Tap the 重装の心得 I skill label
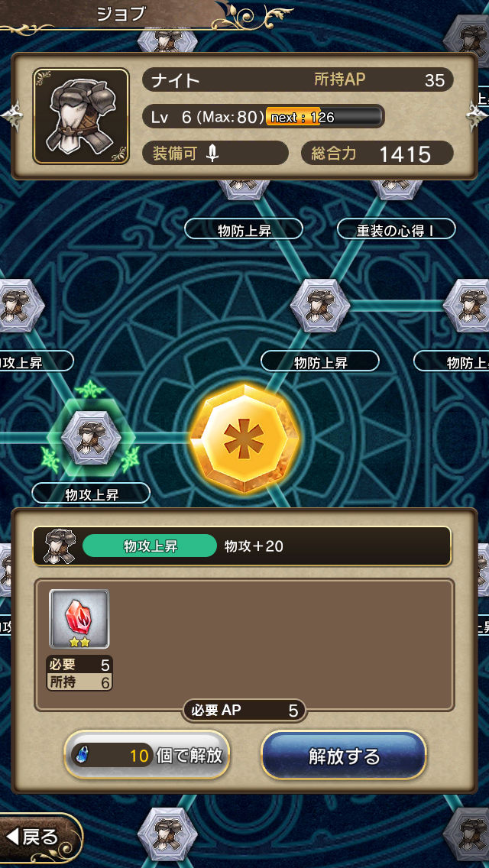This screenshot has width=489, height=868. pos(396,228)
